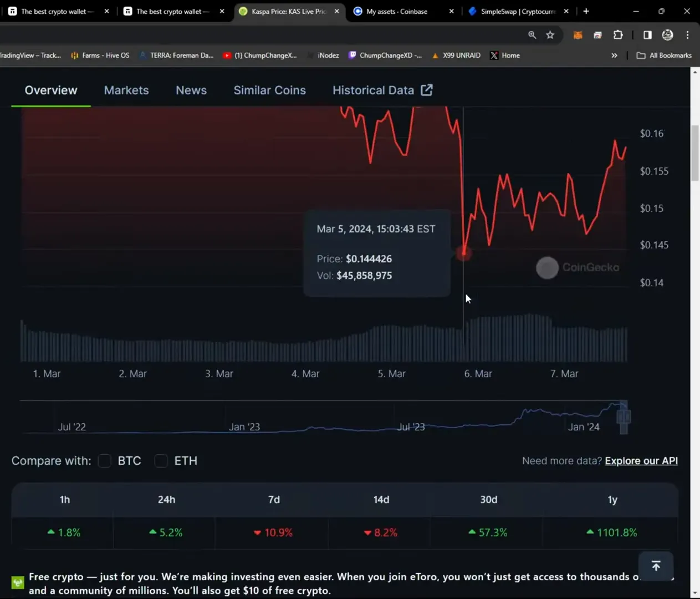
Task: Click the Jul '23 navigator label
Action: point(411,427)
